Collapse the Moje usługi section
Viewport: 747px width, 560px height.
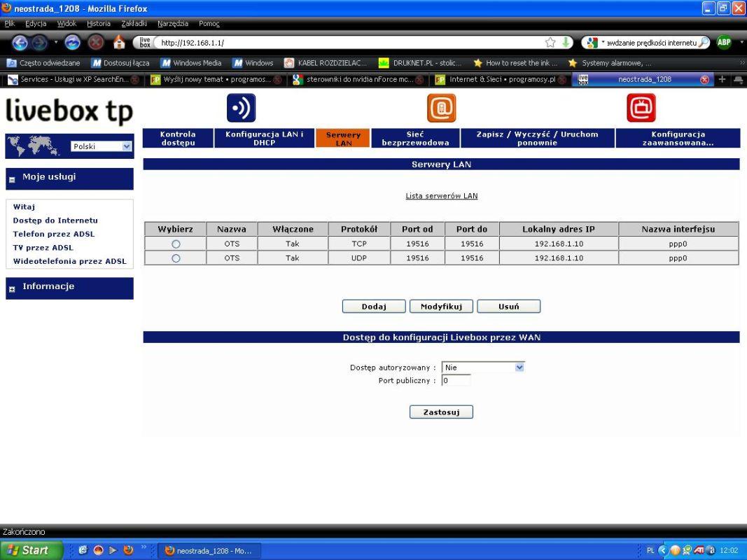[13, 179]
